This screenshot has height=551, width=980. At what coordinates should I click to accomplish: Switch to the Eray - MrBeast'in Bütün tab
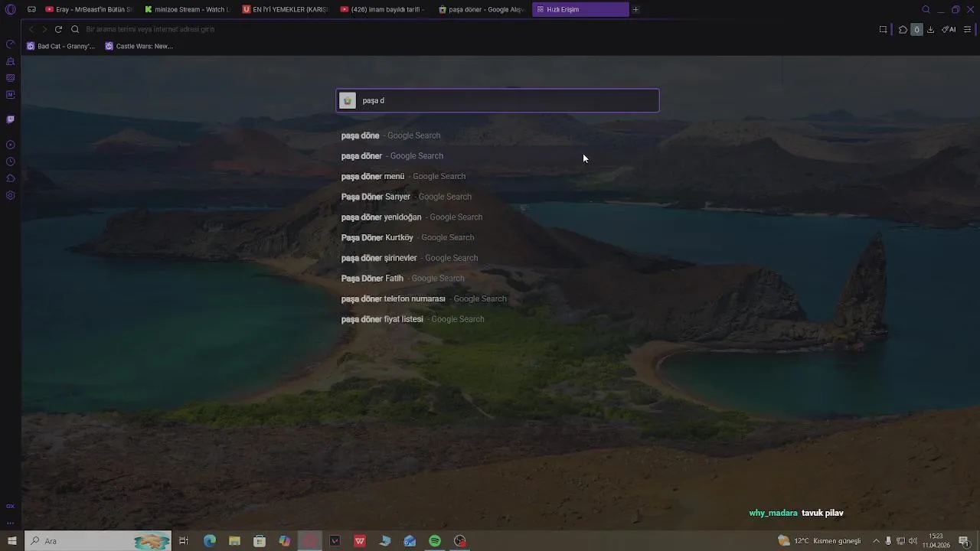tap(89, 9)
